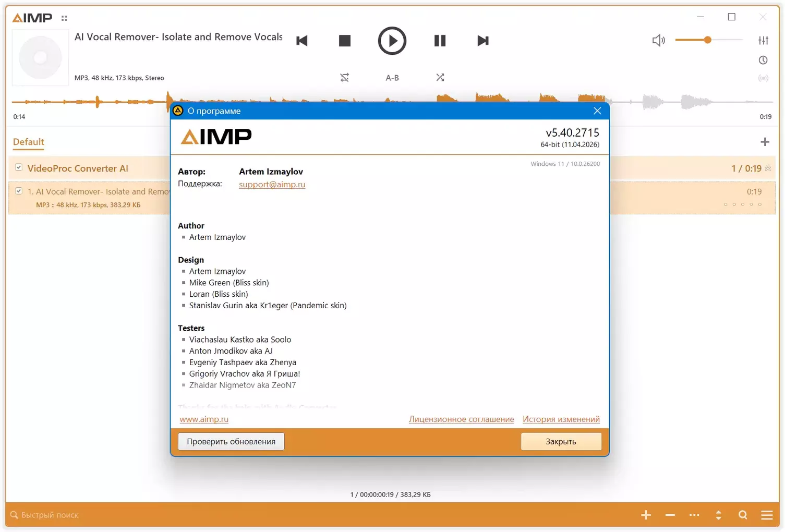This screenshot has width=785, height=532.
Task: Click the playlist status 1 / 00:00:00:19 text
Action: point(390,494)
